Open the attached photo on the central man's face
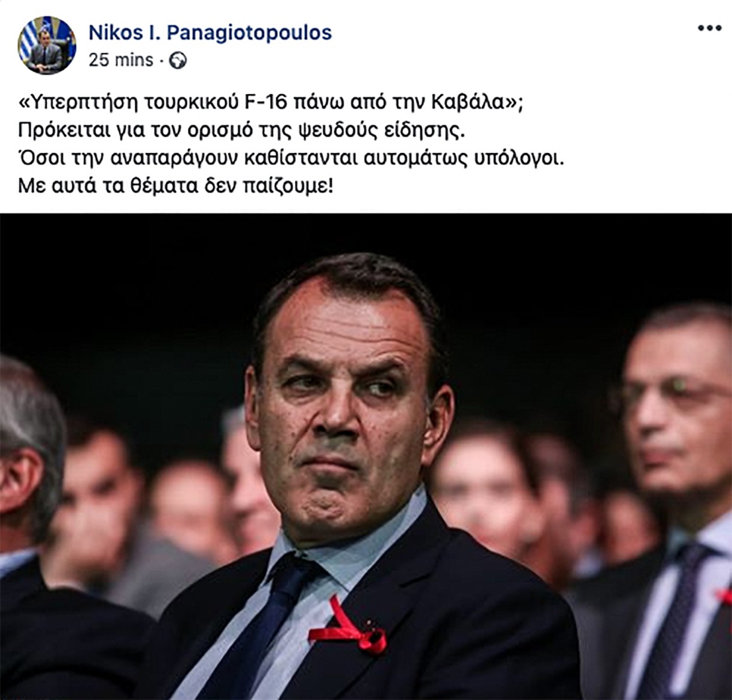The height and width of the screenshot is (700, 732). [346, 414]
